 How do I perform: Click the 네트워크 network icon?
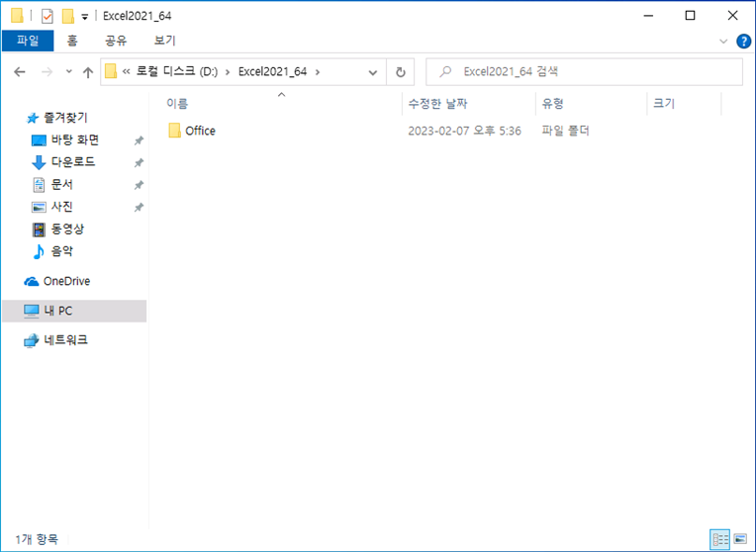(x=32, y=341)
